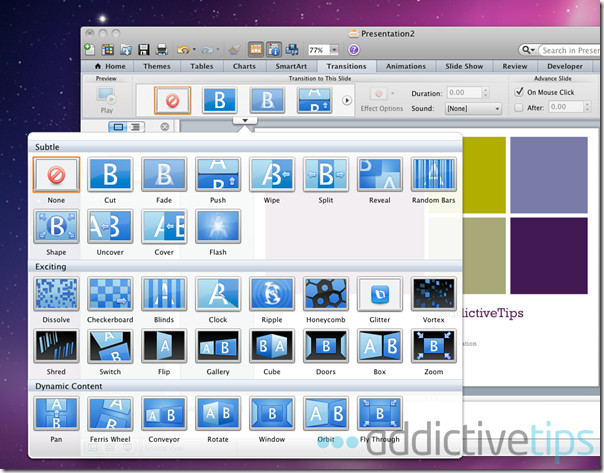The height and width of the screenshot is (473, 604).
Task: Select the Shred transition
Action: 56,346
